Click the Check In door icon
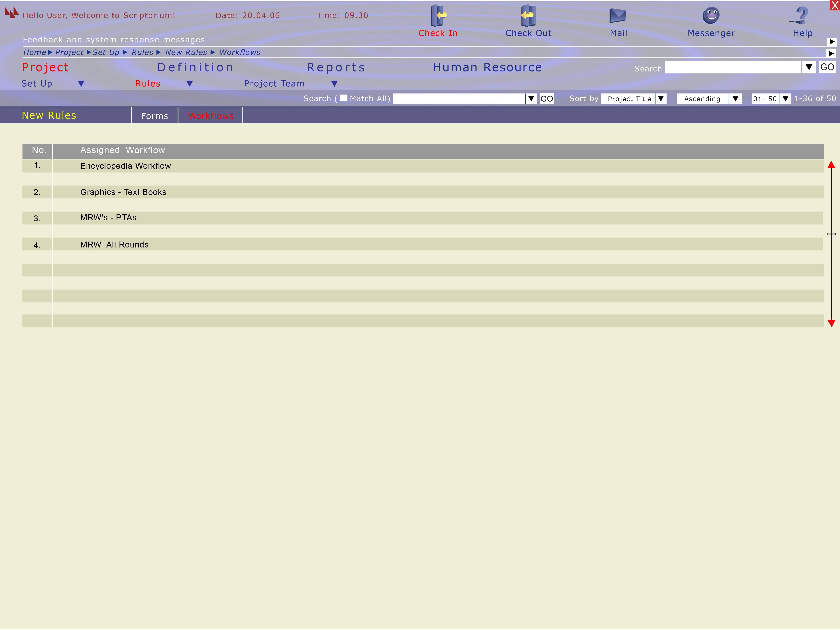The width and height of the screenshot is (840, 630). (x=438, y=15)
